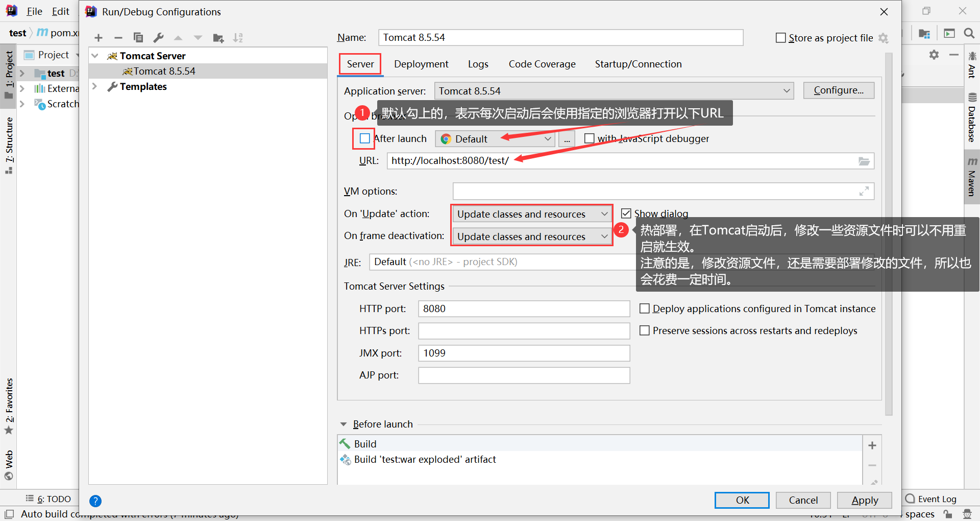
Task: Expand VM options field icon
Action: [864, 191]
